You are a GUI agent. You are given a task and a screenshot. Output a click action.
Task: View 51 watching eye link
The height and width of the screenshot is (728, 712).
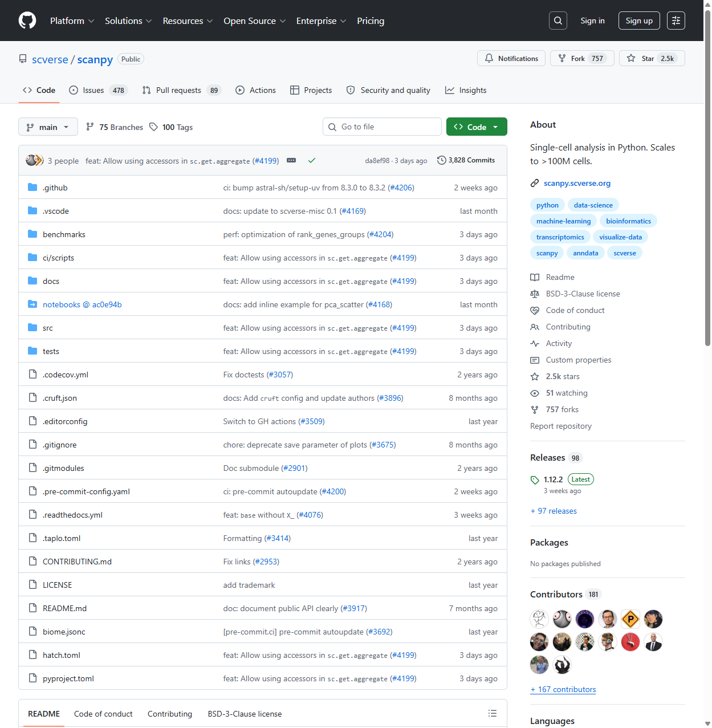click(x=559, y=393)
